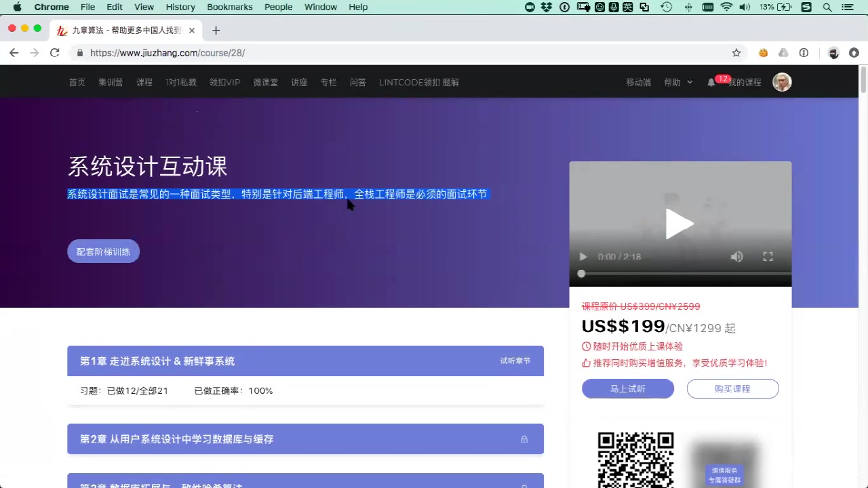Expand 第1章 走进系统设计 chapter
The height and width of the screenshot is (488, 868).
coord(305,361)
